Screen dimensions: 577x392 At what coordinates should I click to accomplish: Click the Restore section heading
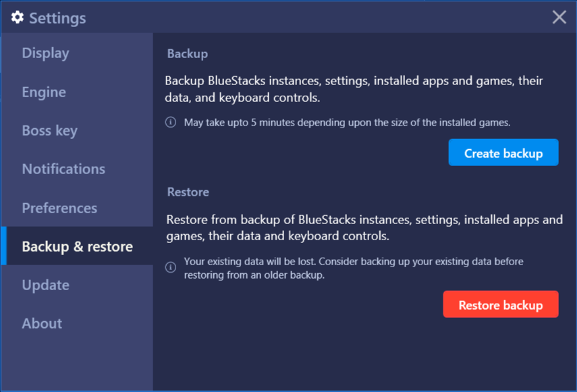(188, 192)
